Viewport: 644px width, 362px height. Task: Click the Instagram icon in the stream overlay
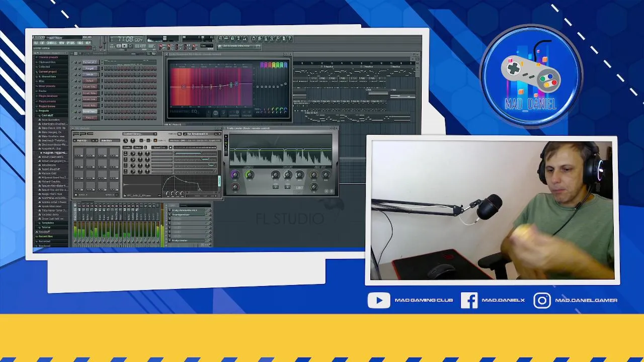[542, 300]
